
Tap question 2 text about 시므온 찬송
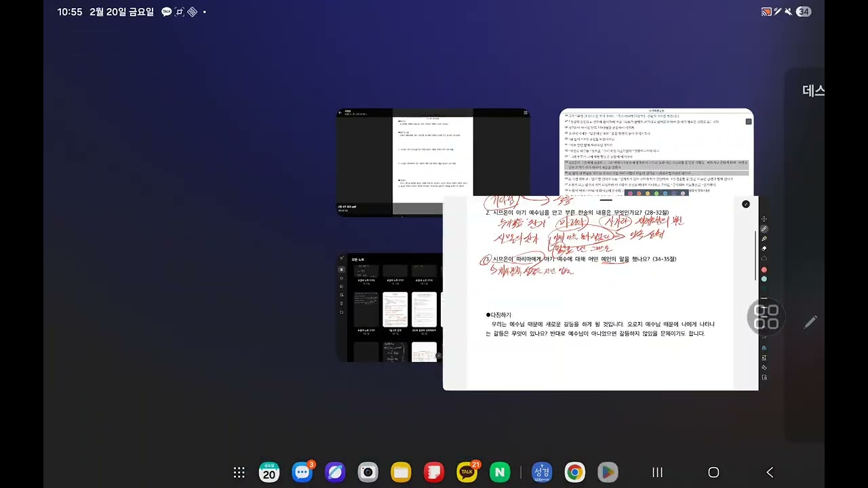click(577, 213)
